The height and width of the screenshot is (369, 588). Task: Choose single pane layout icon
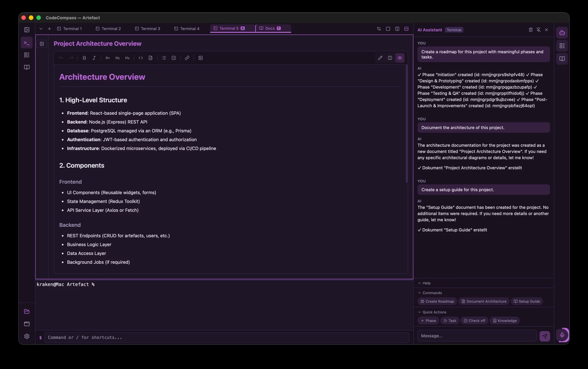388,29
